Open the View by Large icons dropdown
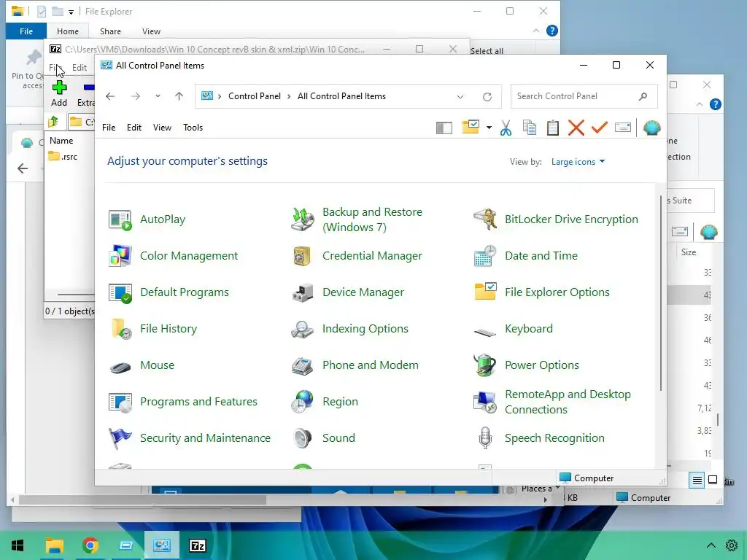Screen dimensions: 747x560 (x=578, y=162)
